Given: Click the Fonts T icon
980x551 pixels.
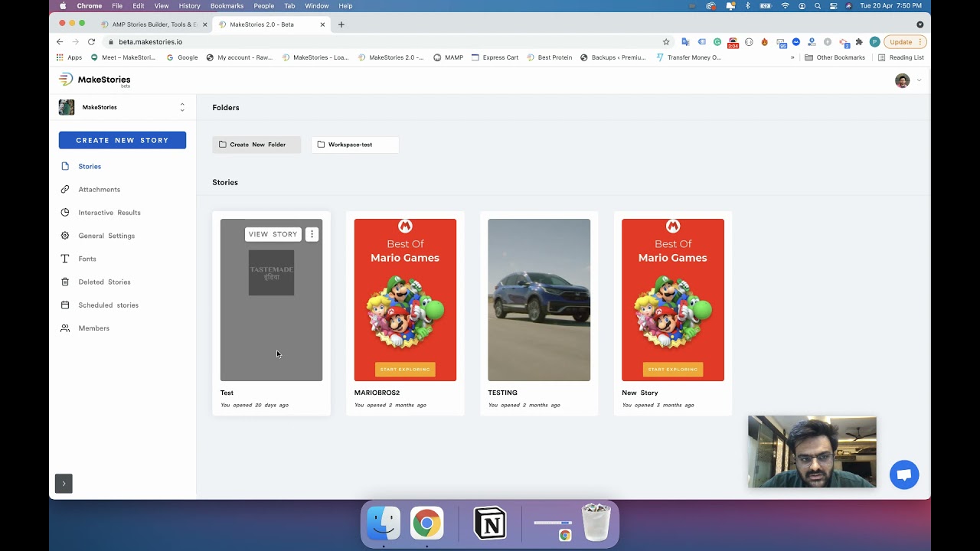Looking at the screenshot, I should click(65, 259).
